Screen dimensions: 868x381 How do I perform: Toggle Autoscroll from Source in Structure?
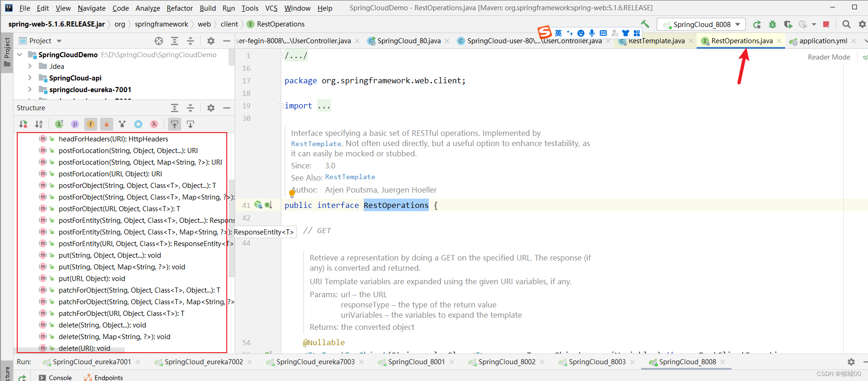[x=190, y=124]
